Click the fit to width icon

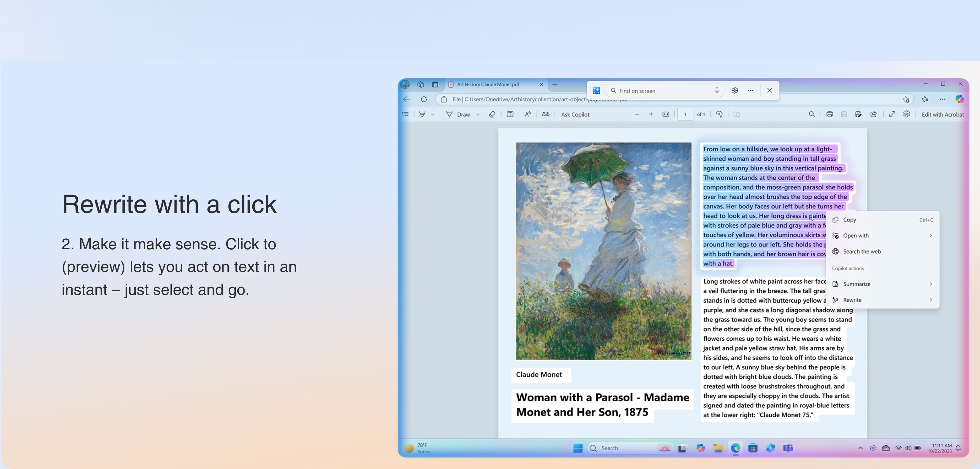coord(666,114)
